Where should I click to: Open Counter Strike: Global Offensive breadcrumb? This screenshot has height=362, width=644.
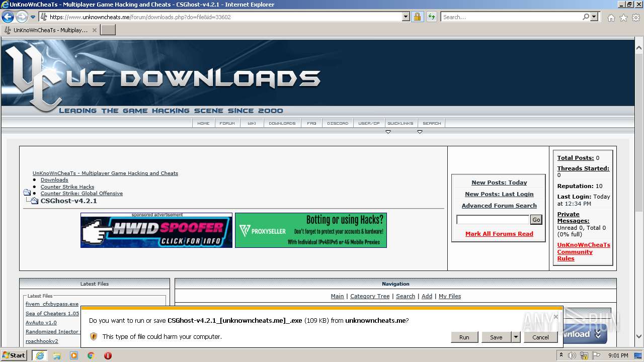coord(82,194)
